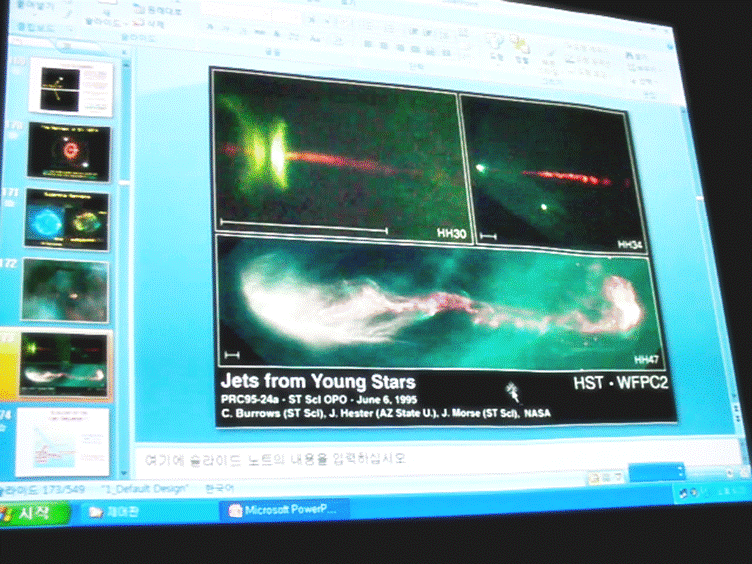
Task: Open the Windows Start (시작) menu
Action: (33, 514)
